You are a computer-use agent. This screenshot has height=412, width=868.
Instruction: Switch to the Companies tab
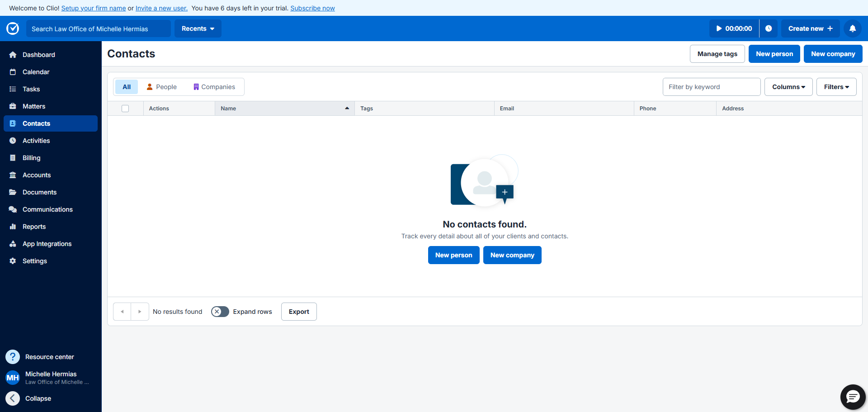(214, 87)
